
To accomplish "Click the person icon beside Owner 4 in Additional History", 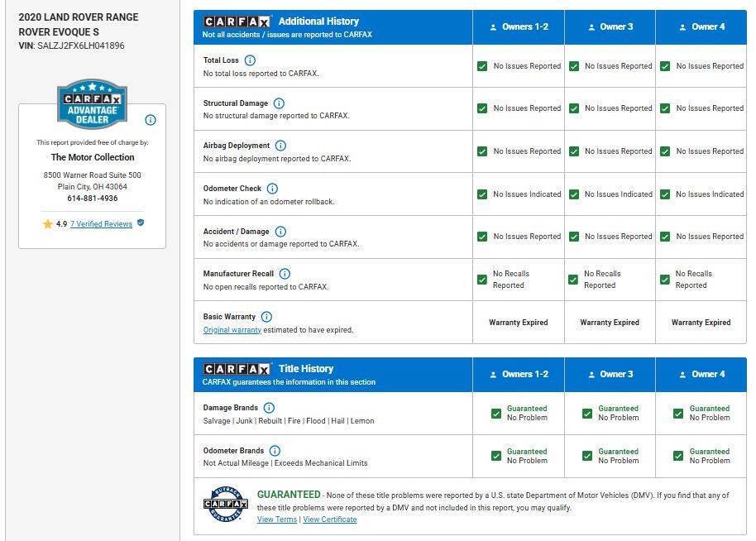I will 682,27.
